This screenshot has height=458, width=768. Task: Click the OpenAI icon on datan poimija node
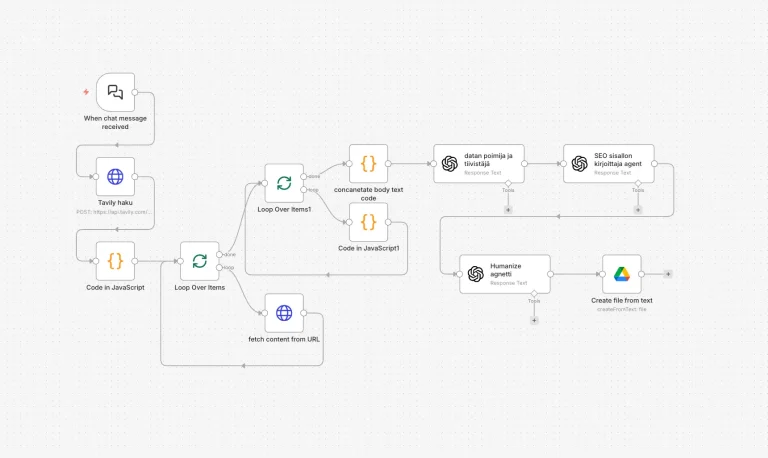[450, 164]
